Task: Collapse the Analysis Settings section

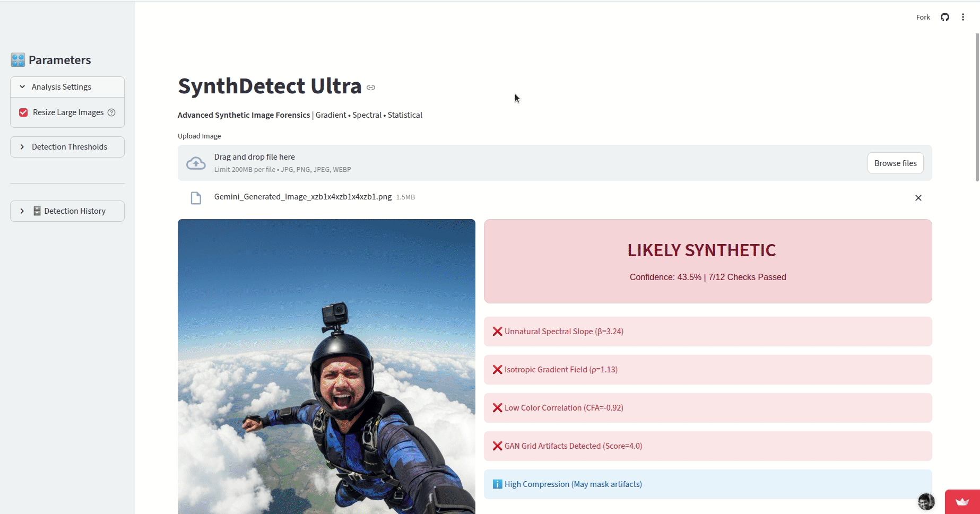Action: tap(22, 86)
